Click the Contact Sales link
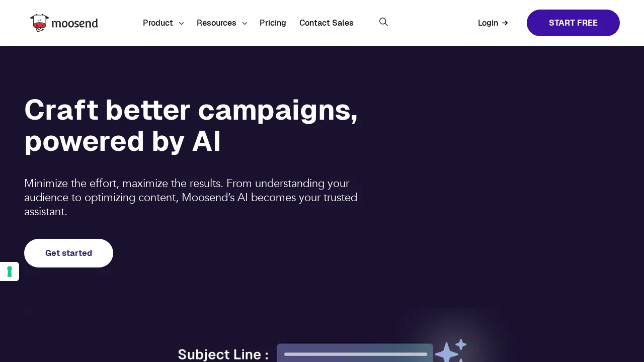The image size is (644, 362). pos(326,23)
